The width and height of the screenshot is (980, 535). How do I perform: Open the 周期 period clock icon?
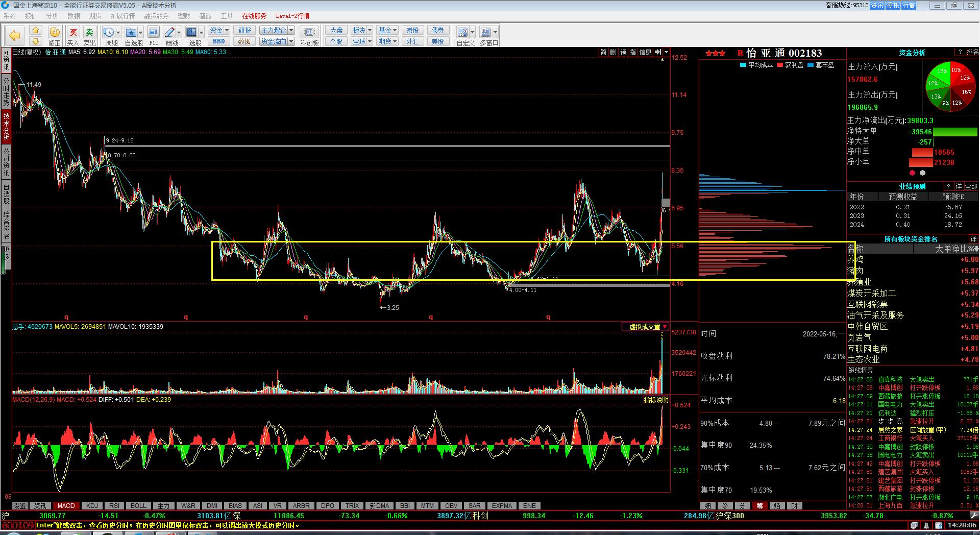tap(109, 33)
